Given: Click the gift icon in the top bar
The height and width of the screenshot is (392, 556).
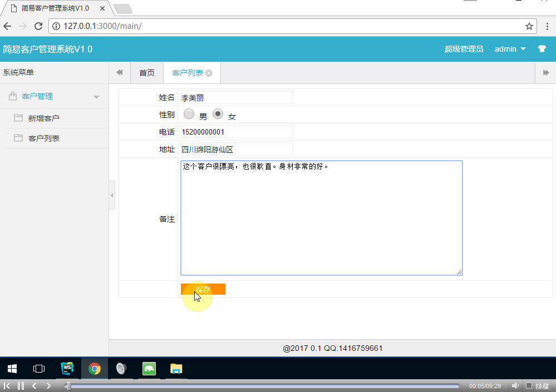Looking at the screenshot, I should 542,49.
